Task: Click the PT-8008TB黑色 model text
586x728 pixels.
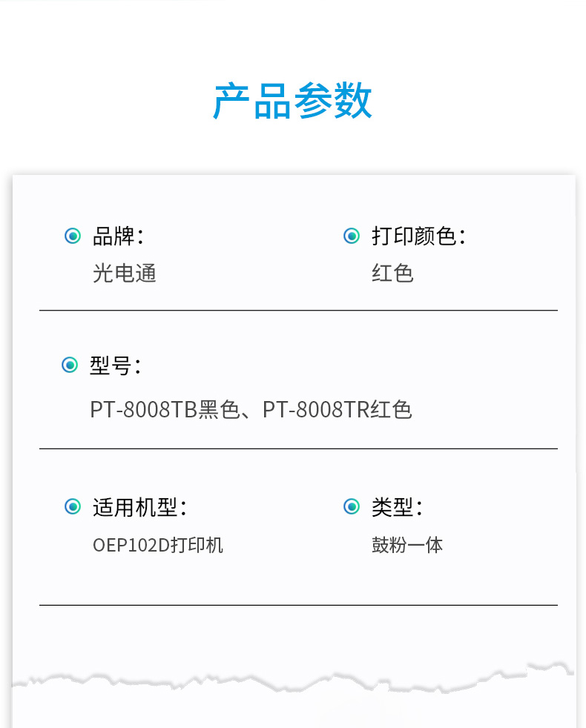Action: (166, 410)
